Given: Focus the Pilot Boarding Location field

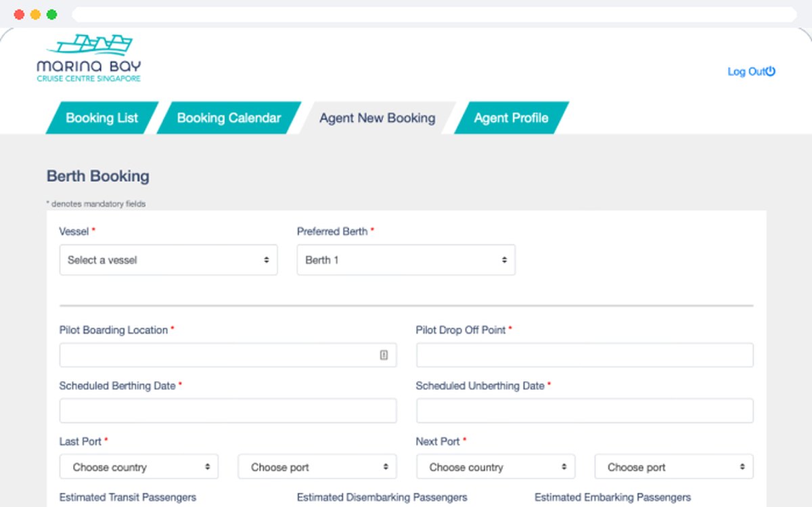Looking at the screenshot, I should tap(228, 355).
